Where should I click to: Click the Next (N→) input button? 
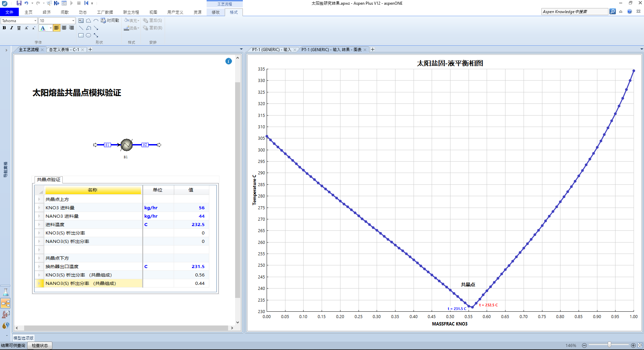tap(57, 3)
